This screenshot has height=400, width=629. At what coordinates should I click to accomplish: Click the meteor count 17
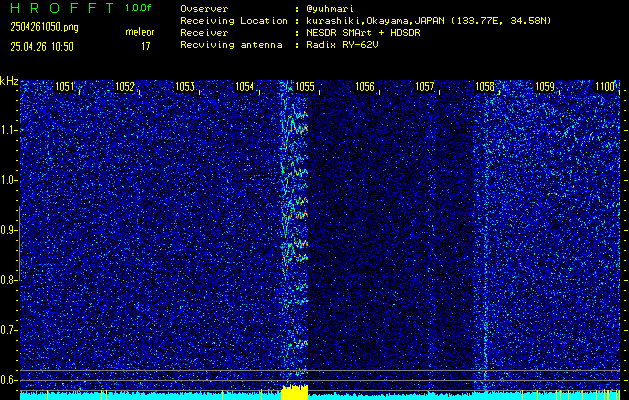click(146, 46)
